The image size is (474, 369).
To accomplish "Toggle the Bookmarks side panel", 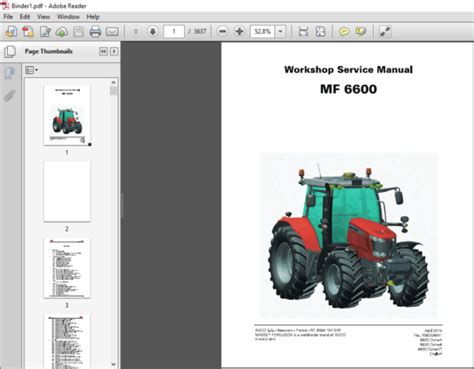I will coord(10,73).
